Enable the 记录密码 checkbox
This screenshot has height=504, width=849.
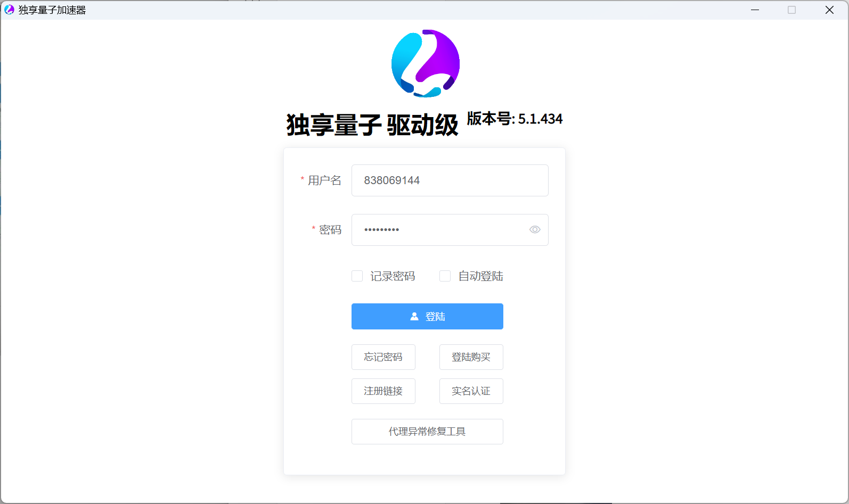[x=357, y=276]
